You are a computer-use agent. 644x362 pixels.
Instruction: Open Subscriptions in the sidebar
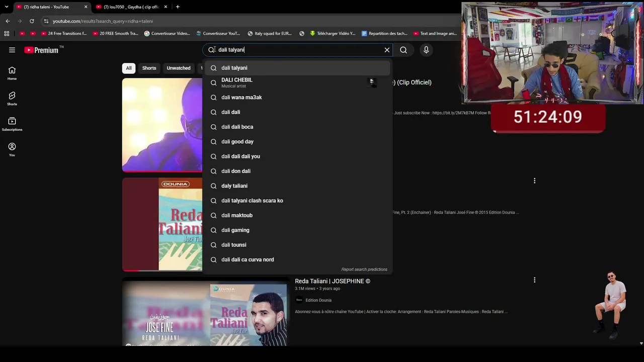12,124
